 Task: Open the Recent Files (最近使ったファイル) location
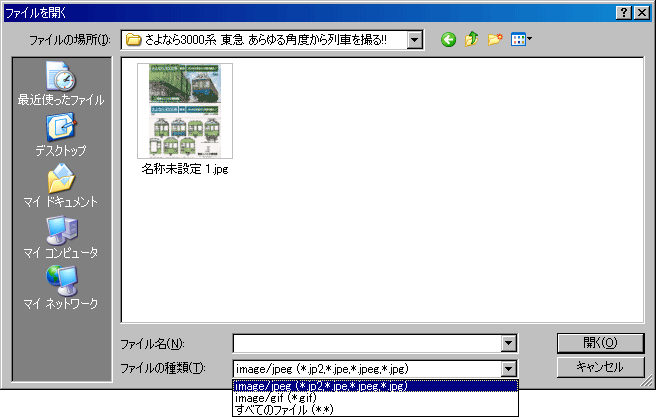61,84
